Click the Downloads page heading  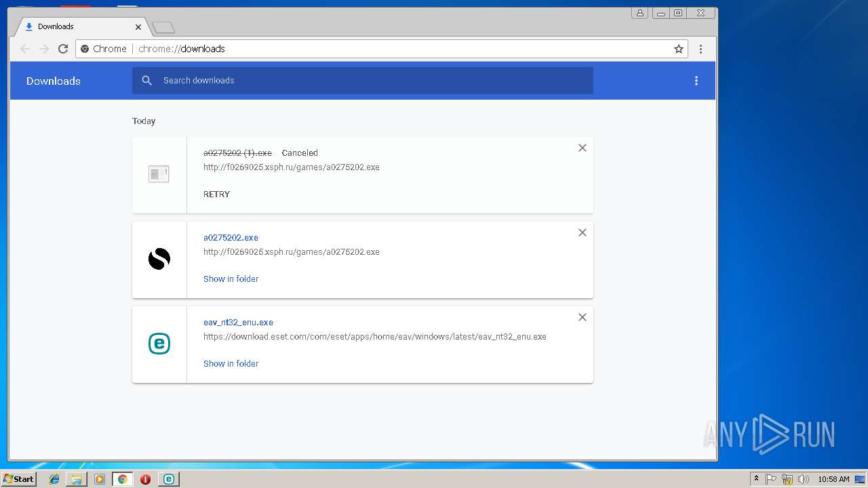pyautogui.click(x=54, y=81)
